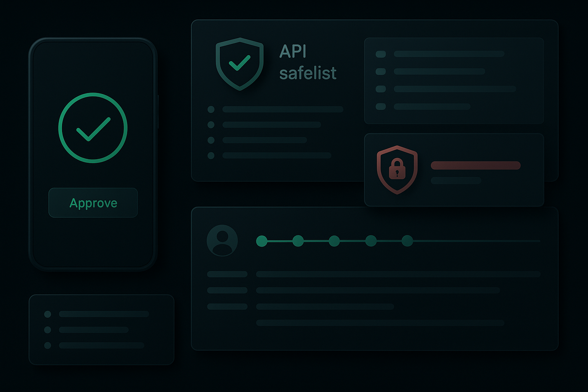This screenshot has width=588, height=392.
Task: Select the last bullet in bottom-left card
Action: pyautogui.click(x=47, y=345)
